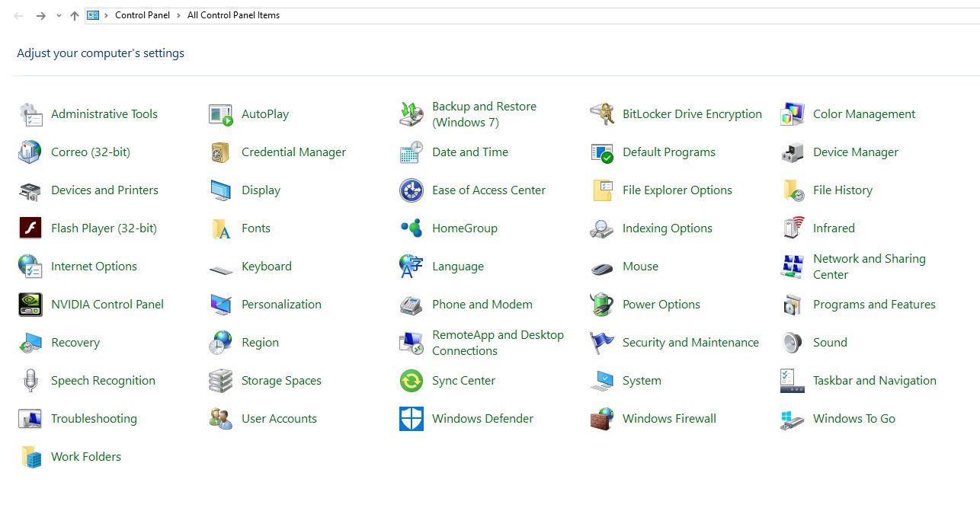
Task: Open the Sync Center icon
Action: point(412,381)
